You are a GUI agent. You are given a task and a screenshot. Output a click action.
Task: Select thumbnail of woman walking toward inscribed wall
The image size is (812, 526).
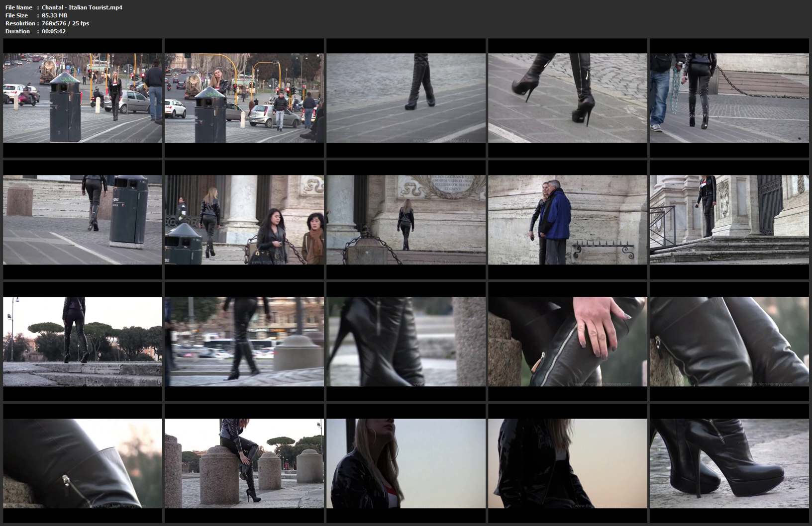click(406, 219)
